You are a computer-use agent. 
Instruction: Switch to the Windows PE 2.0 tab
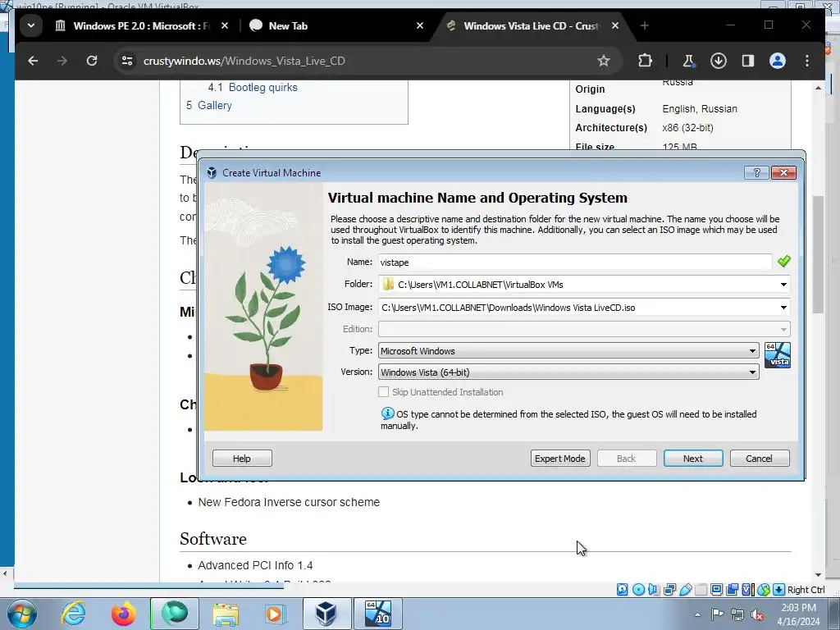[141, 25]
